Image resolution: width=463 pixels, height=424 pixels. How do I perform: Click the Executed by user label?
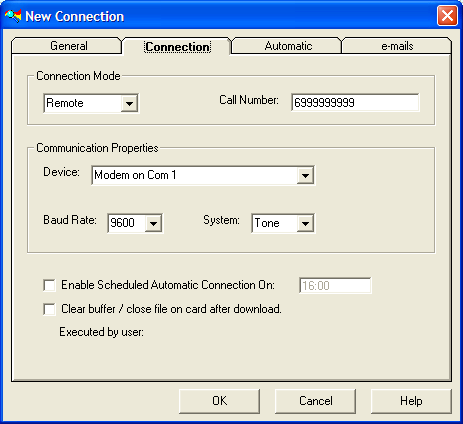tap(101, 332)
